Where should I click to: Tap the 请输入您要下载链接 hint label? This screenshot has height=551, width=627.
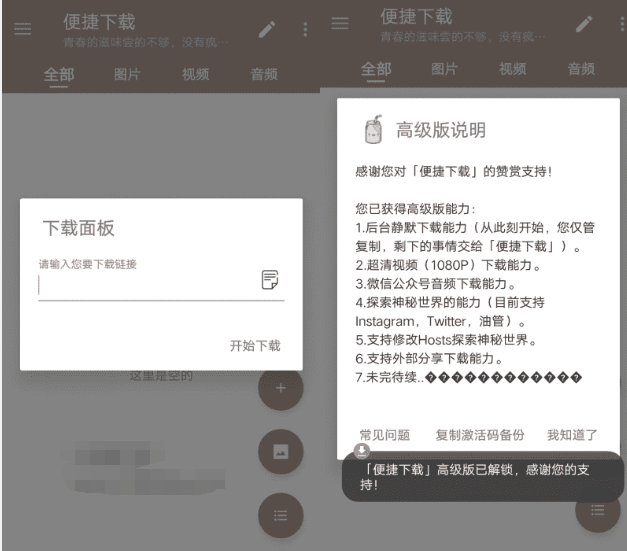[88, 264]
